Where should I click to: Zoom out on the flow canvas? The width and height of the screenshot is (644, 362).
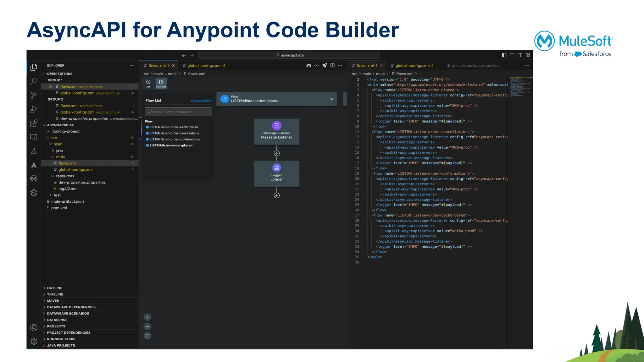pos(147,326)
